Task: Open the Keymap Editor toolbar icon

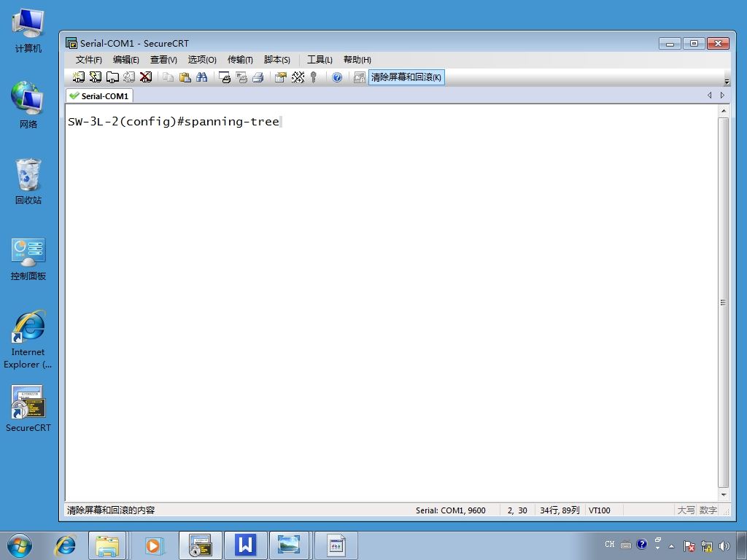Action: coord(298,77)
